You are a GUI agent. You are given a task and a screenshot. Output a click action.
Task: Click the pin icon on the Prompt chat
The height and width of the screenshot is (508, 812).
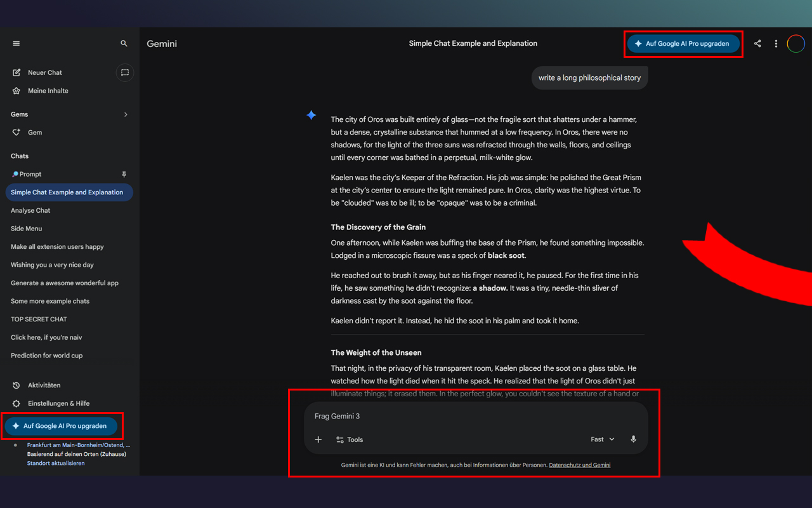(x=124, y=174)
